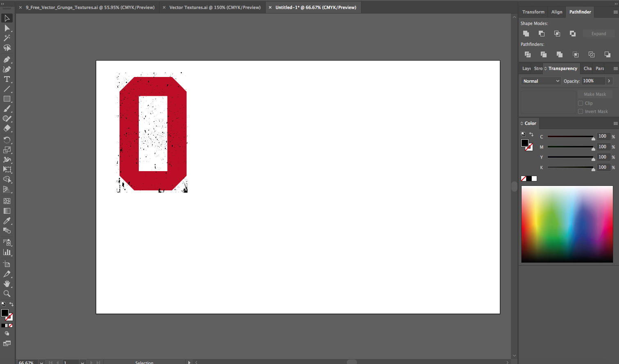Image resolution: width=619 pixels, height=364 pixels.
Task: Open the artboard number dropdown
Action: click(x=82, y=362)
